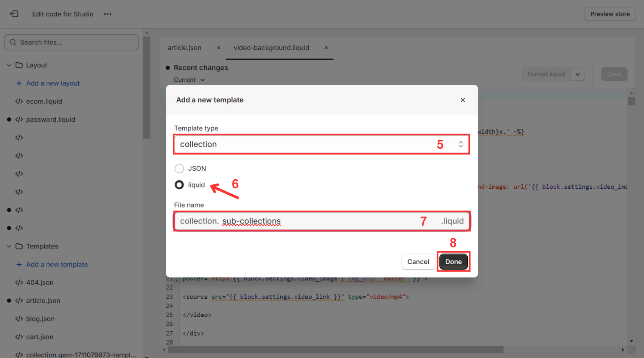
Task: Switch to the article.json tab
Action: [x=184, y=48]
